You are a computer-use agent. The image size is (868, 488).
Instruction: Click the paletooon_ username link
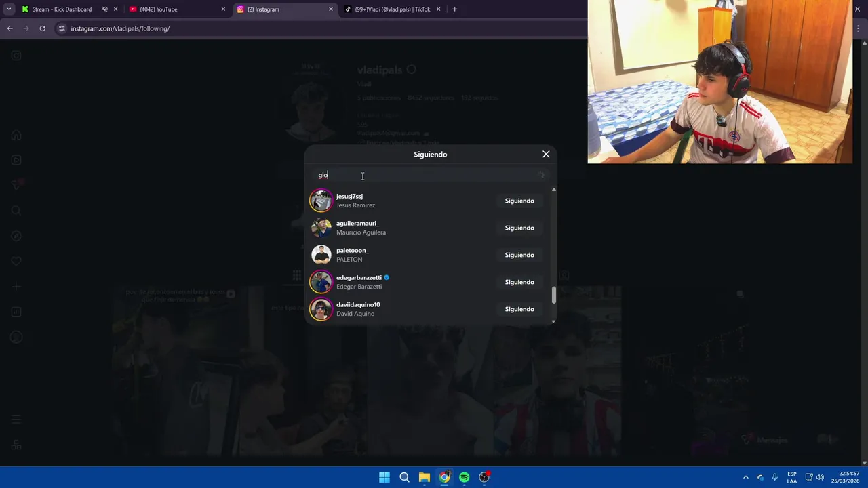point(352,250)
